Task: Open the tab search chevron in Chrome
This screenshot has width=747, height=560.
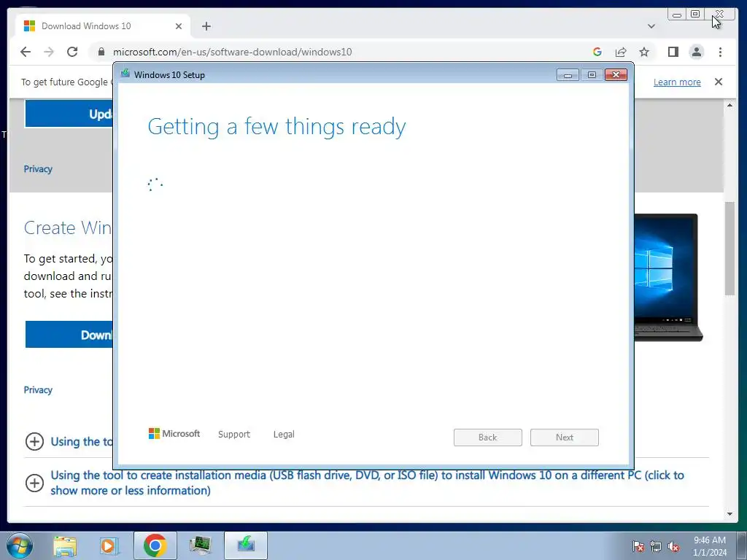Action: point(651,26)
